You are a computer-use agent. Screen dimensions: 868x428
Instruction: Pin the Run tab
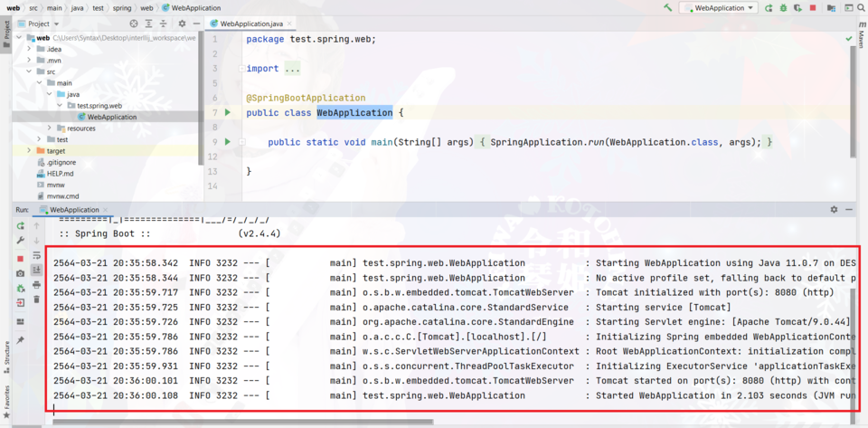tap(21, 340)
